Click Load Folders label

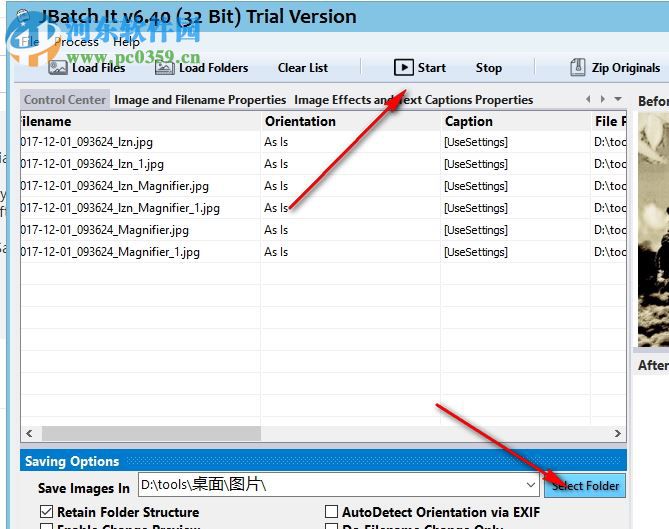click(x=213, y=68)
